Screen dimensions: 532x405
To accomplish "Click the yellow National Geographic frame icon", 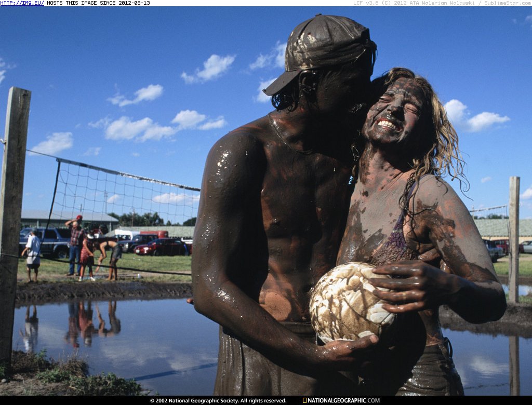I will click(304, 400).
